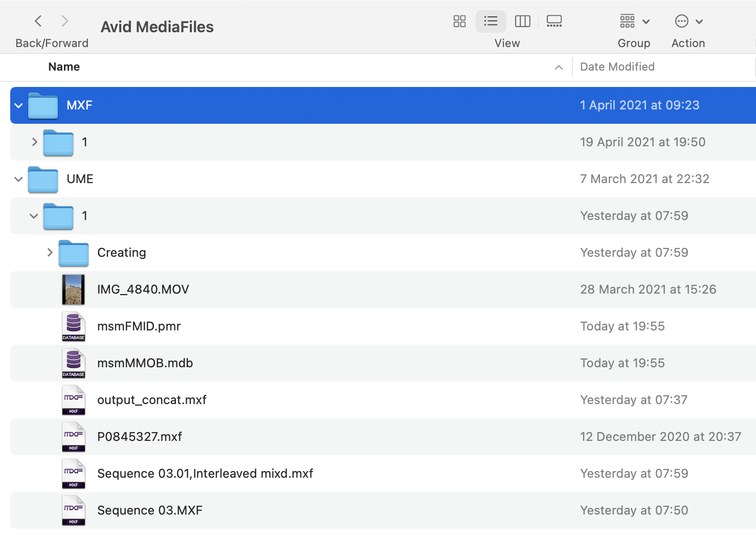Click the date 19 April 2021 at 19:50

click(642, 142)
